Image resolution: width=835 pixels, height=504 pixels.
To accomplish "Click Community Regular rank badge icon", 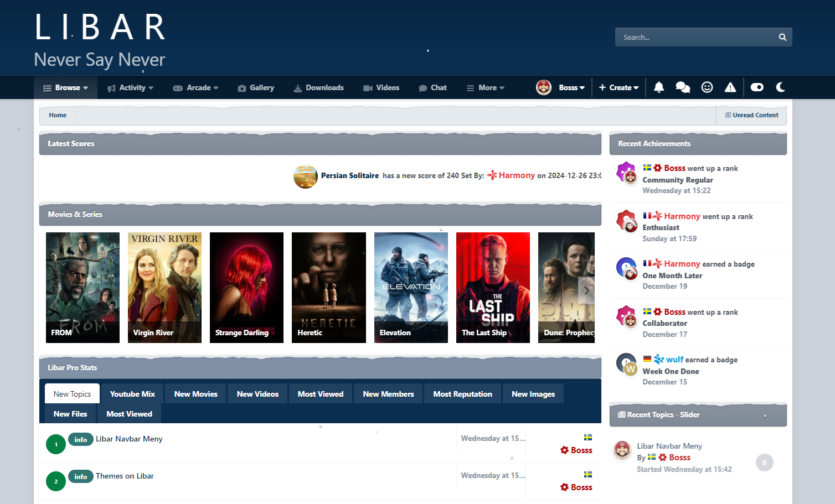I will tap(626, 171).
